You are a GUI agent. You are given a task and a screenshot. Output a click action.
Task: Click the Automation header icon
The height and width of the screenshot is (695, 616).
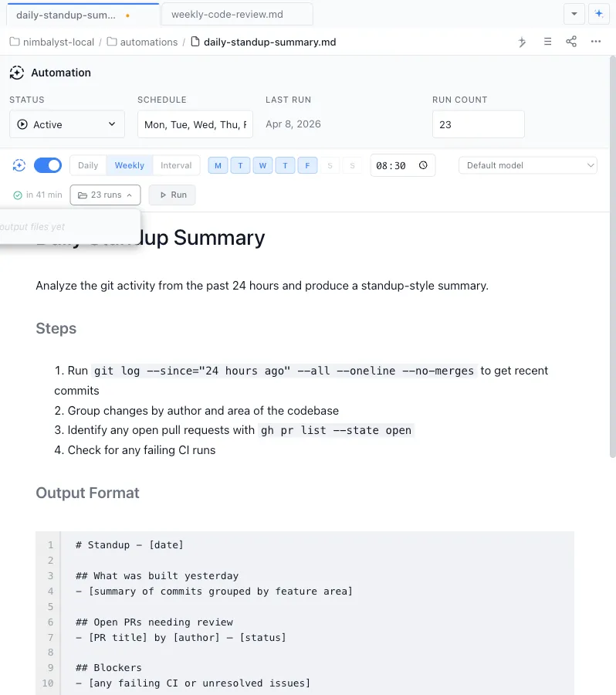(x=17, y=73)
